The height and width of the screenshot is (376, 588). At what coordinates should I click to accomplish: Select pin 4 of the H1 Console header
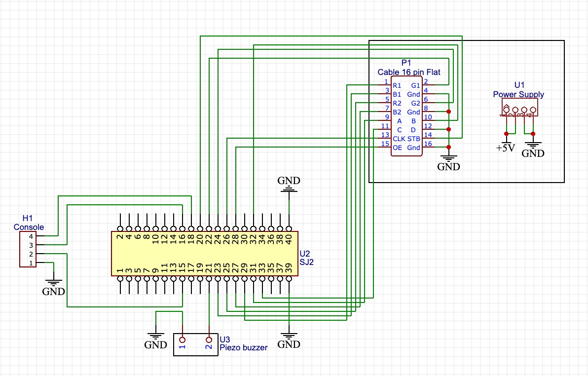point(31,236)
